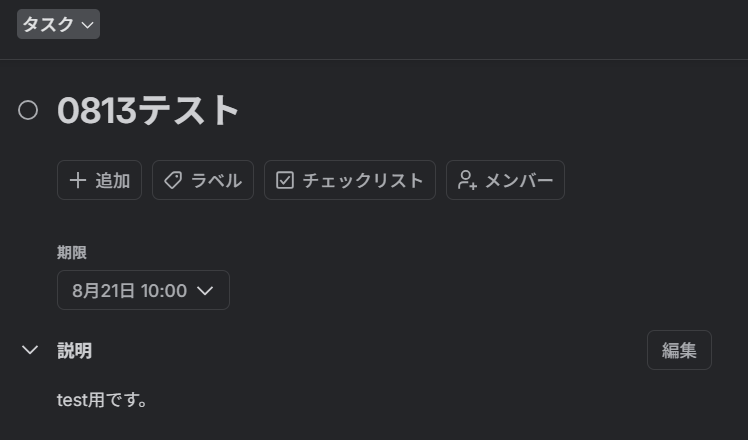Click the 追加 button
This screenshot has width=748, height=440.
(99, 180)
